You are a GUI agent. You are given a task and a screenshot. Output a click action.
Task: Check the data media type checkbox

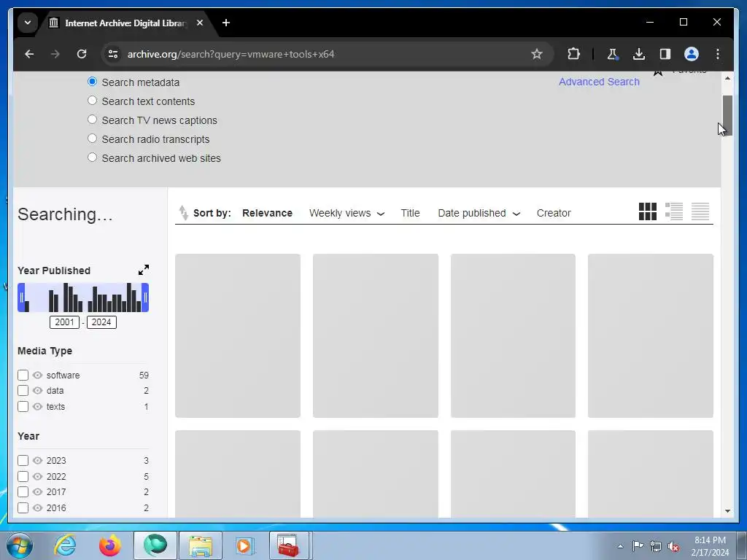coord(23,391)
